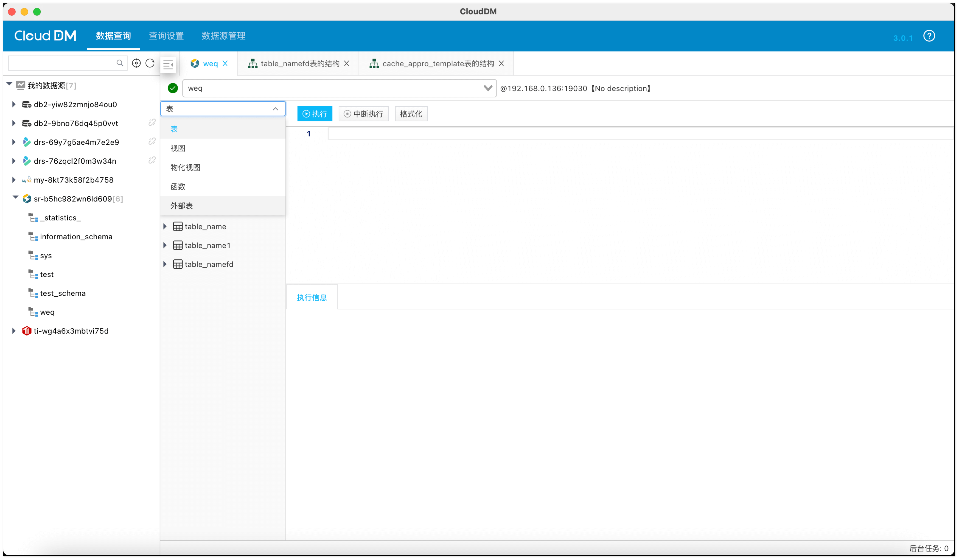The height and width of the screenshot is (560, 959).
Task: Choose 物化视图 from the type list
Action: [185, 167]
